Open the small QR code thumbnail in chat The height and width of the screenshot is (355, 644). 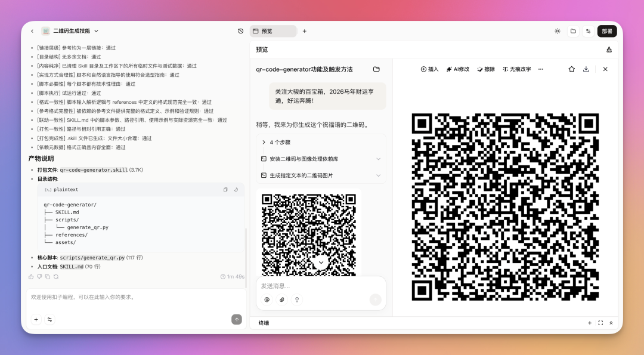(x=308, y=234)
